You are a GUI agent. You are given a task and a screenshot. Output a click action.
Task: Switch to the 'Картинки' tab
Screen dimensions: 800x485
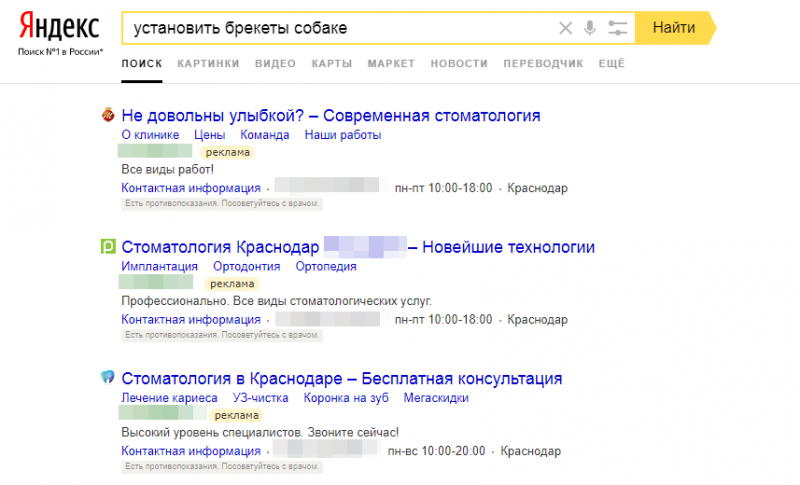[208, 64]
